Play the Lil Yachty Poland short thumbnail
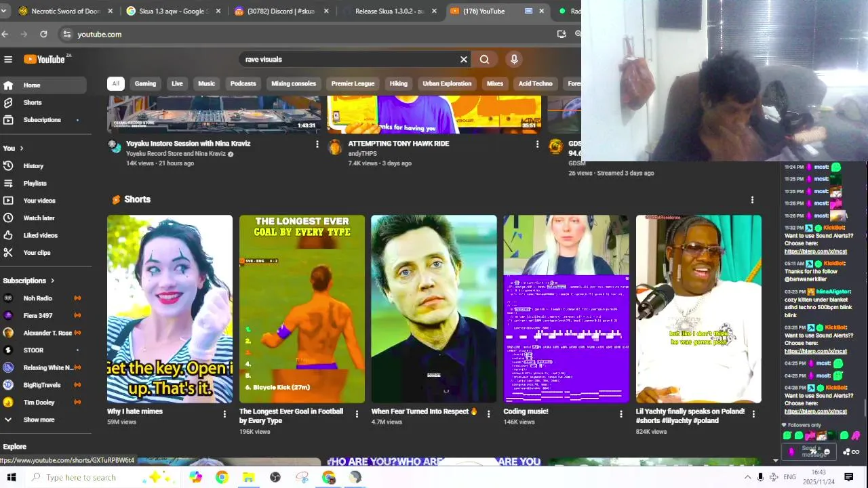The image size is (868, 488). tap(698, 309)
